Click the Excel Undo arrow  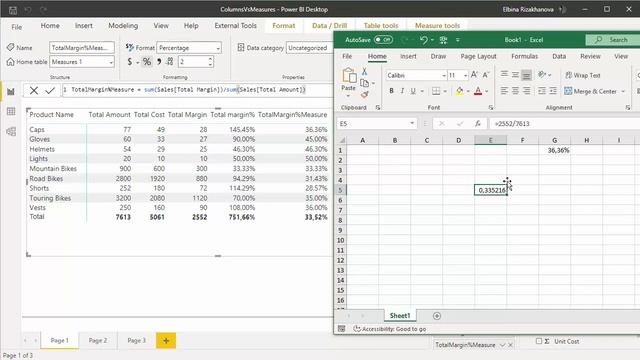point(423,40)
